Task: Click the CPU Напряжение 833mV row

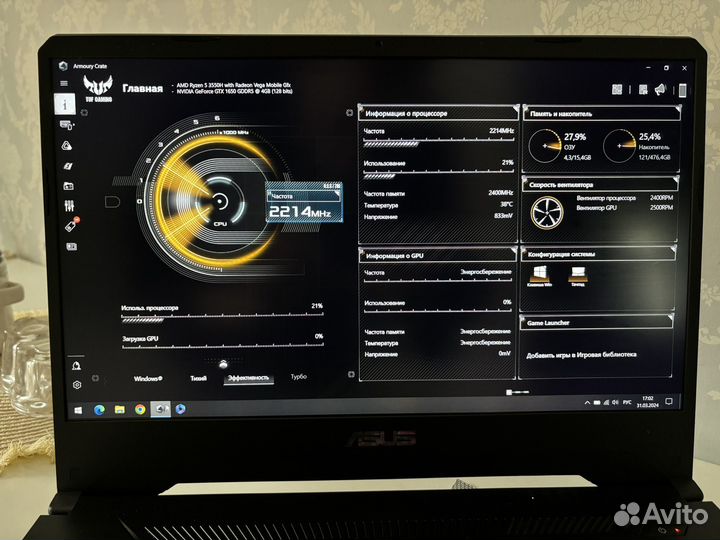Action: [438, 216]
